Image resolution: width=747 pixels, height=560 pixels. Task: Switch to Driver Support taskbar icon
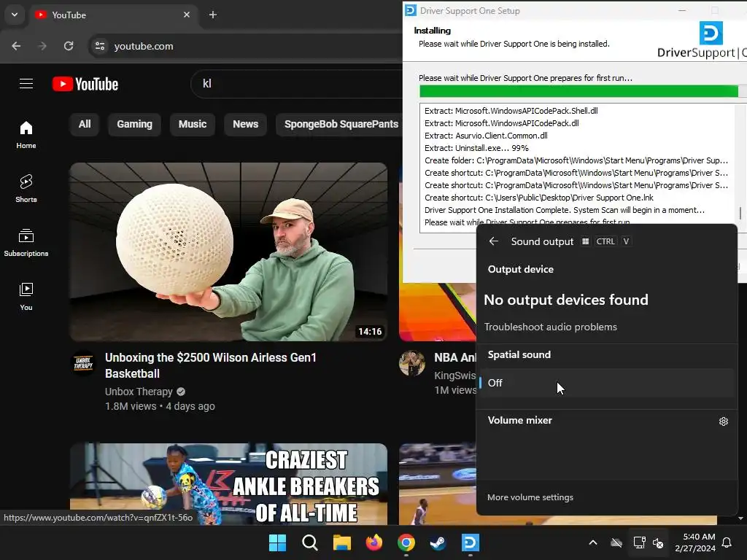471,542
